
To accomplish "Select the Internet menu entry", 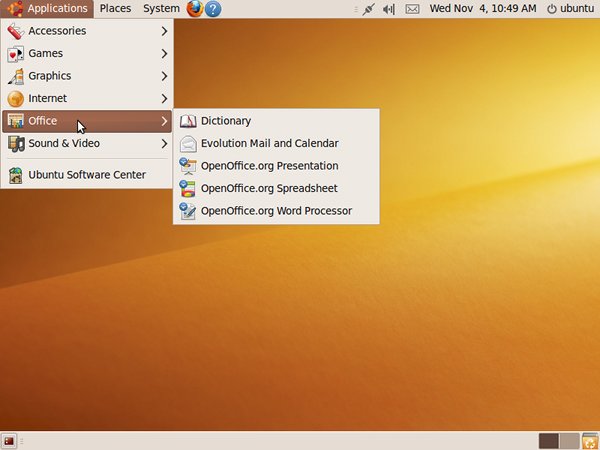I will pos(87,99).
